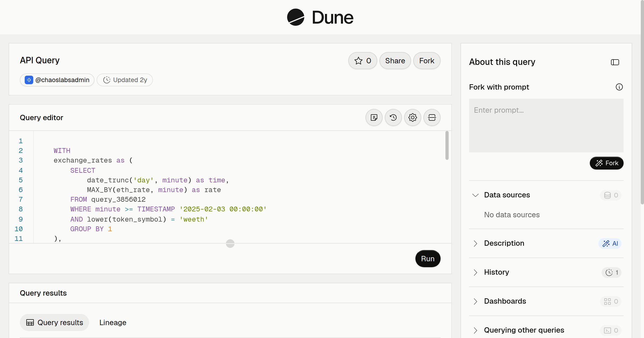644x338 pixels.
Task: Click the Fork button in header
Action: point(427,61)
